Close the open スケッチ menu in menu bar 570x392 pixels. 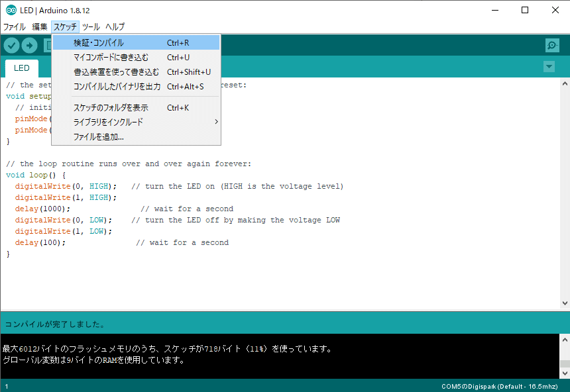pyautogui.click(x=66, y=27)
